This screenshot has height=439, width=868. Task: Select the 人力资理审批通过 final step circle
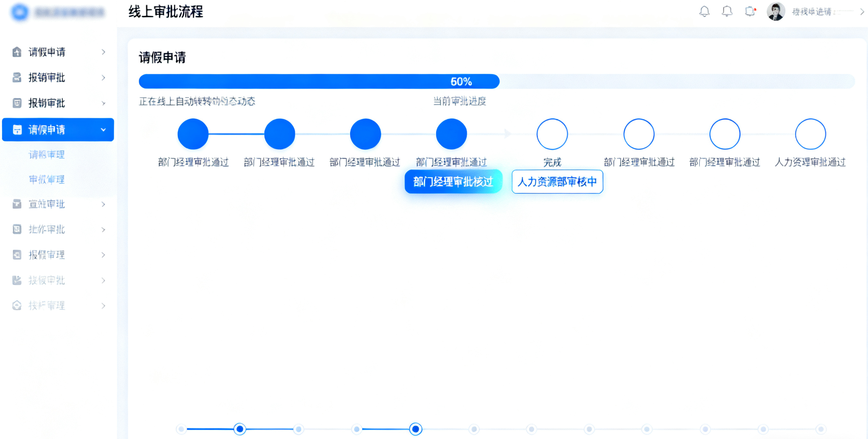(x=810, y=134)
